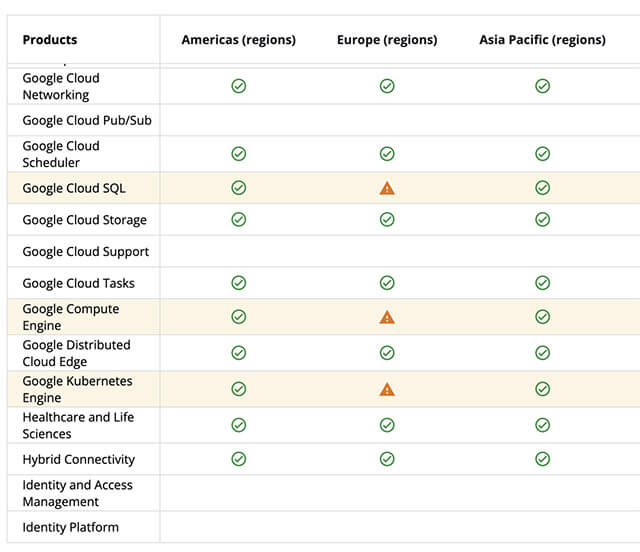Select the Google Distributed Cloud Edge product name
The height and width of the screenshot is (552, 640).
76,353
